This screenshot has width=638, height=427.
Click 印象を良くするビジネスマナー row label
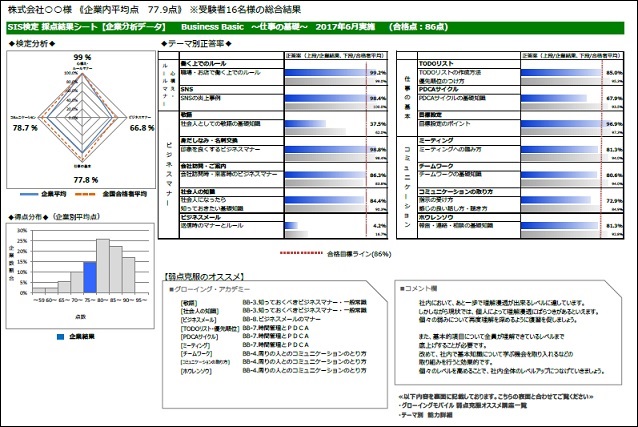pos(220,149)
